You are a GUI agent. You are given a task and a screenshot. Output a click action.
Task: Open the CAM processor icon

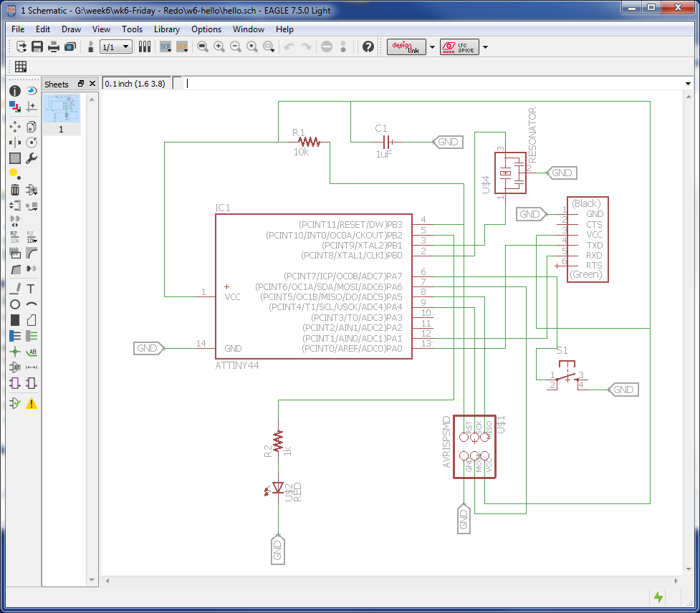click(x=70, y=47)
